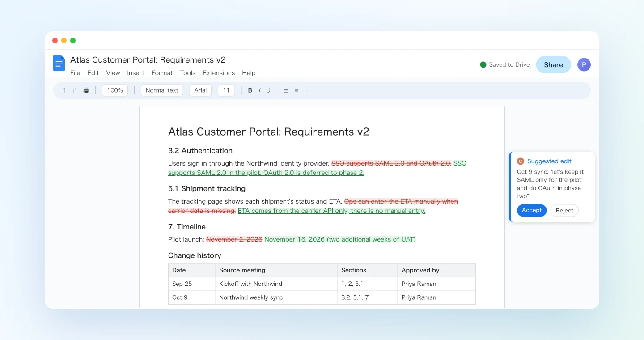644x340 pixels.
Task: Click the 3.2, 5.1, 7 sections cell
Action: [368, 297]
